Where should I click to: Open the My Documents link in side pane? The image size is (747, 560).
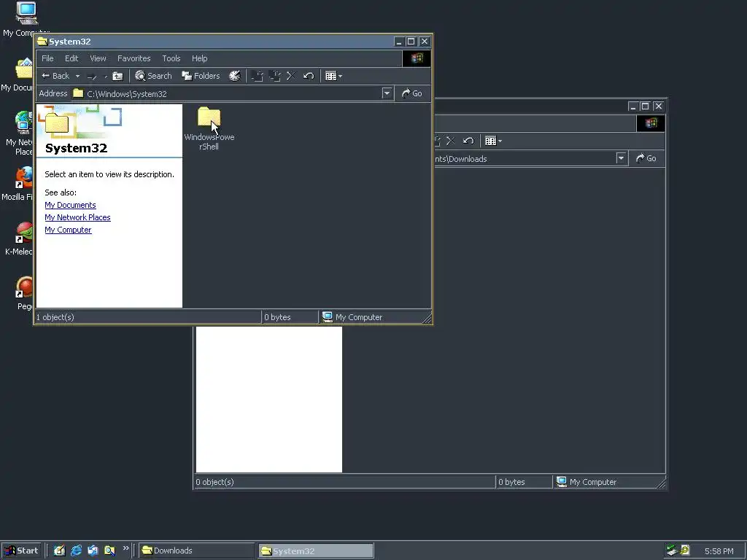pos(71,205)
